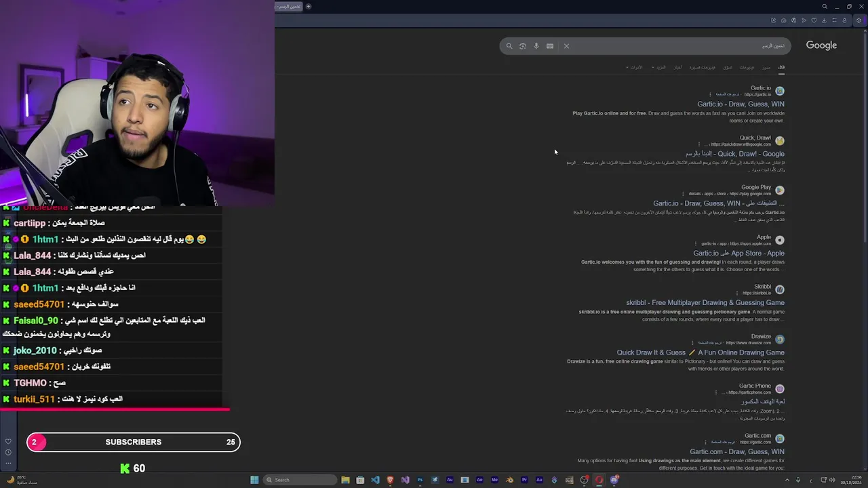Show hidden system tray icons chevron
Image resolution: width=868 pixels, height=488 pixels.
787,480
